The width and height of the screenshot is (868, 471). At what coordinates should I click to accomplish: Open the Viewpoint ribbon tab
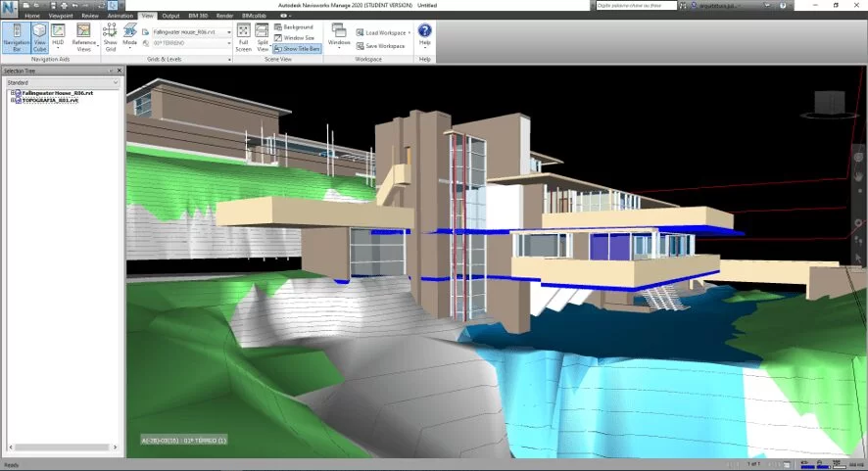(x=61, y=16)
